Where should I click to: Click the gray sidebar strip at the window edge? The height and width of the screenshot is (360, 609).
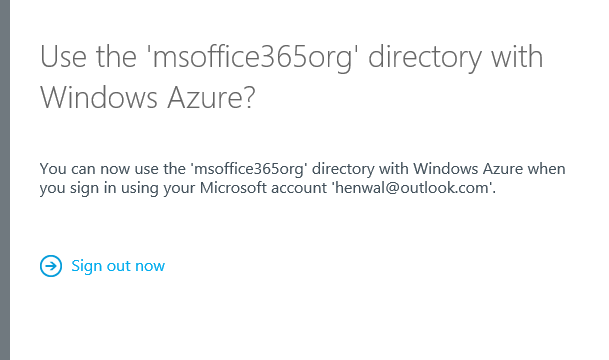[5, 180]
